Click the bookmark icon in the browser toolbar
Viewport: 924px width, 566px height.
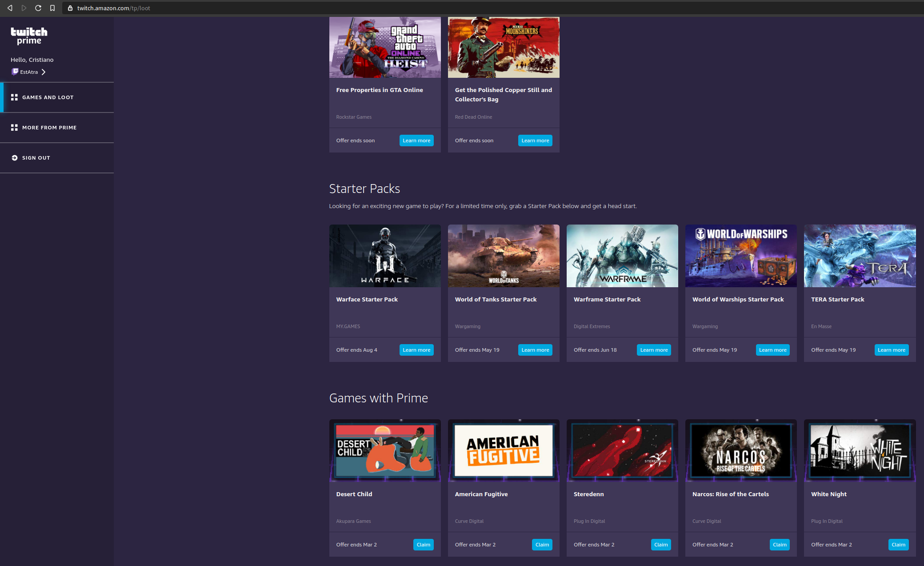click(52, 8)
